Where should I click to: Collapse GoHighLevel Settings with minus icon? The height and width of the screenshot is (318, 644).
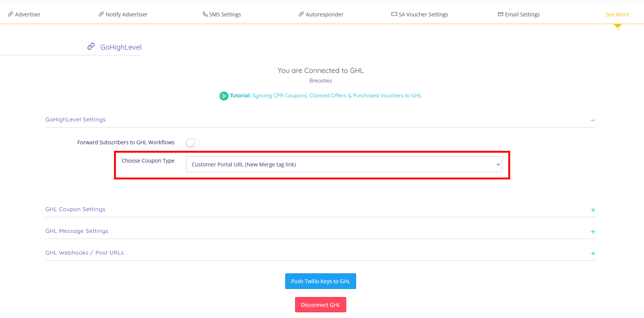pyautogui.click(x=593, y=120)
